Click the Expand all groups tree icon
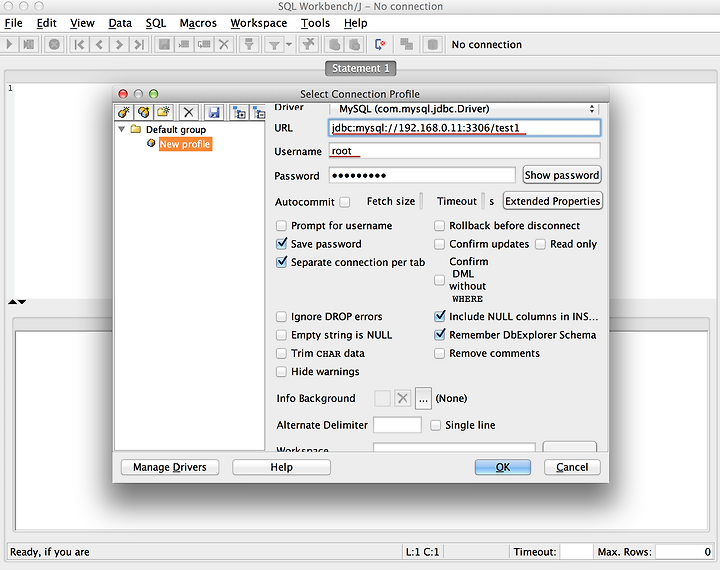The image size is (720, 570). click(239, 112)
